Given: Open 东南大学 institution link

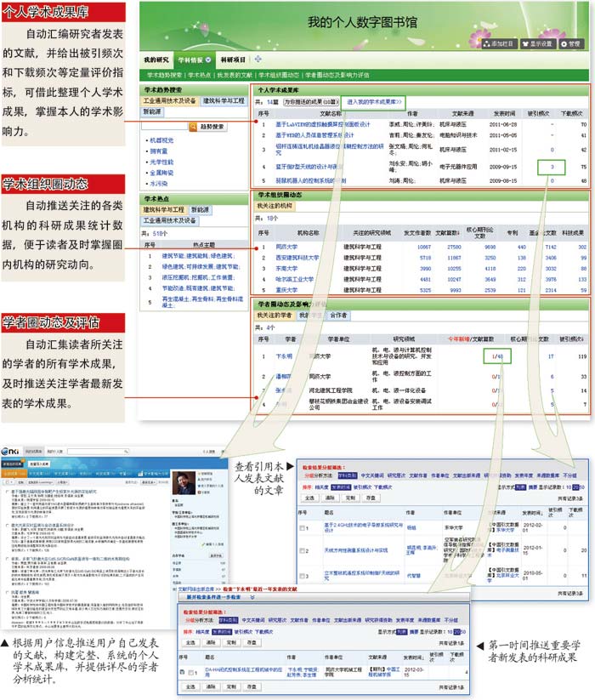Looking at the screenshot, I should 286,268.
